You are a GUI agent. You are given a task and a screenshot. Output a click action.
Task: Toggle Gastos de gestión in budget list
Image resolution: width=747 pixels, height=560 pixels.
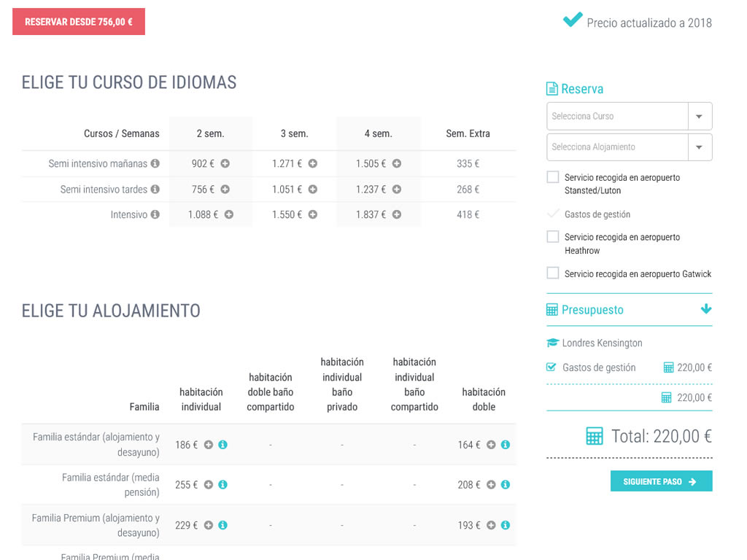pyautogui.click(x=551, y=367)
